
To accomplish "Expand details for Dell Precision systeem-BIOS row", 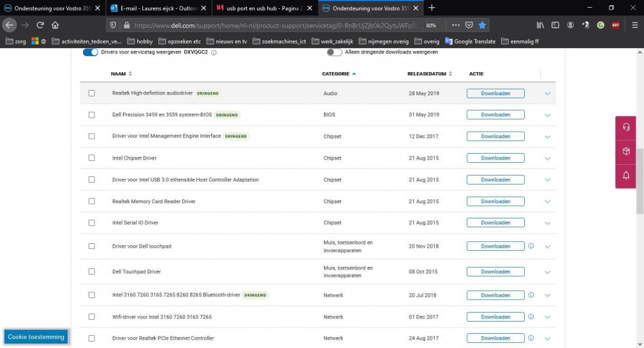I will pos(547,115).
